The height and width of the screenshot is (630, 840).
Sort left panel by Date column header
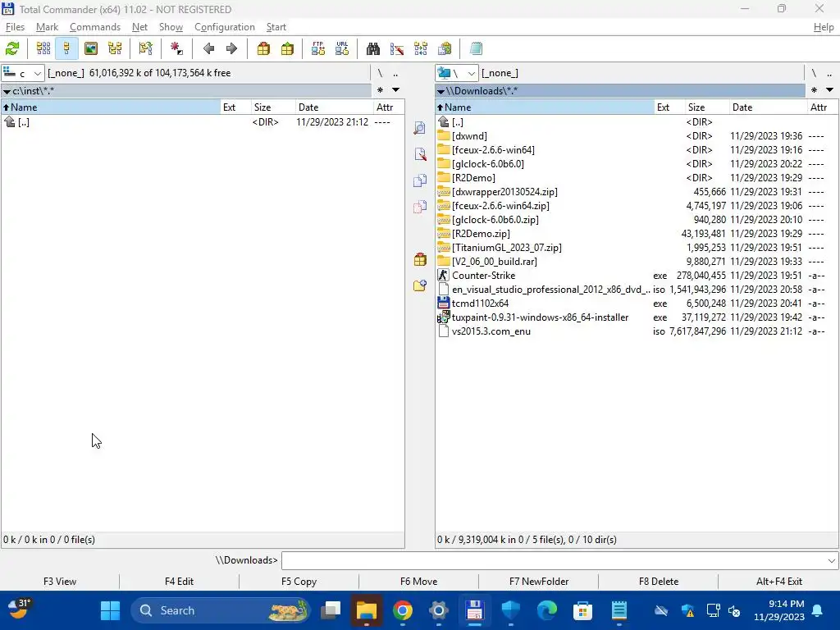333,107
